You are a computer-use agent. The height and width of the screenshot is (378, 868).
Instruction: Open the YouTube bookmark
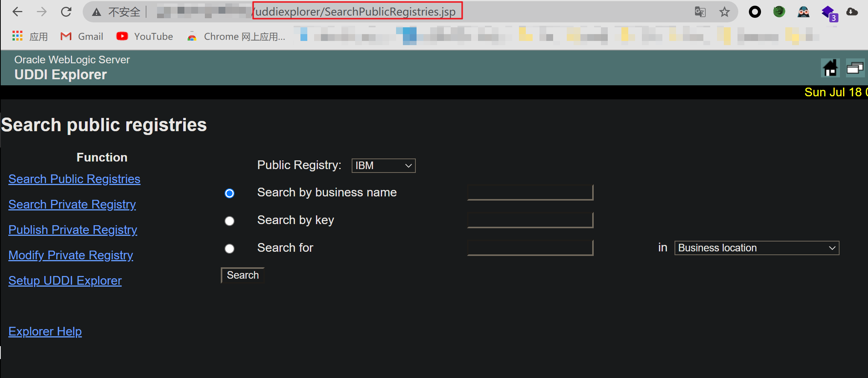tap(145, 36)
